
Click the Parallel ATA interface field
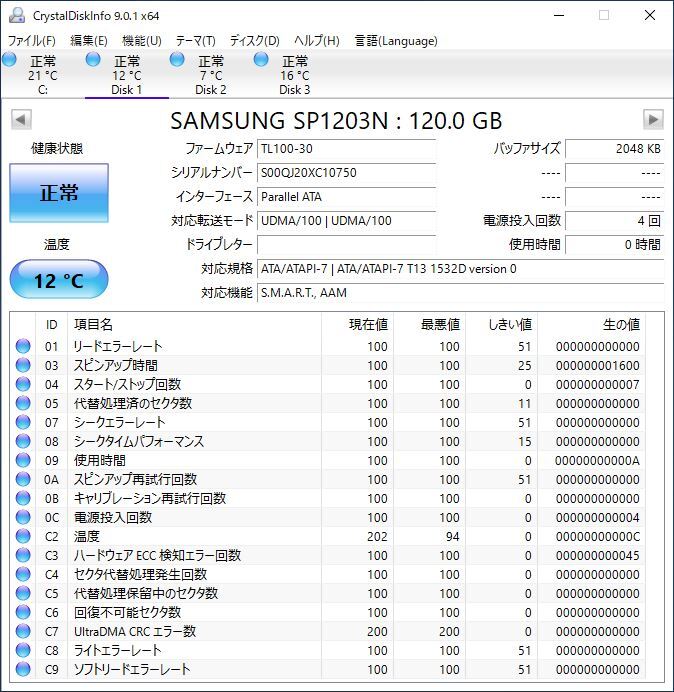pos(346,197)
